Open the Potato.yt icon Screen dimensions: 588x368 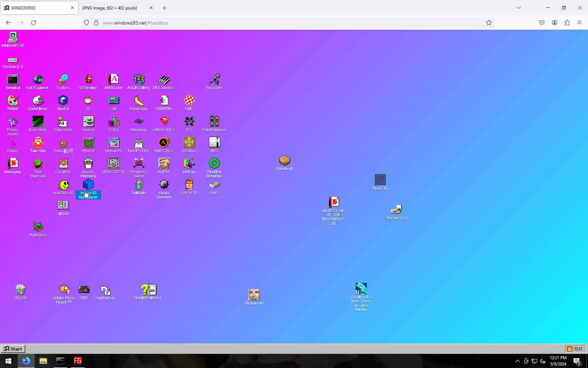click(285, 163)
